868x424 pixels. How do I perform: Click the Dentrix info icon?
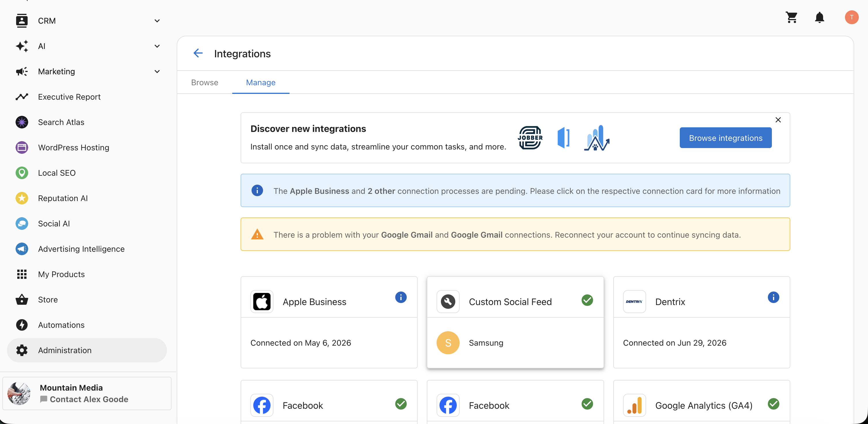coord(773,297)
